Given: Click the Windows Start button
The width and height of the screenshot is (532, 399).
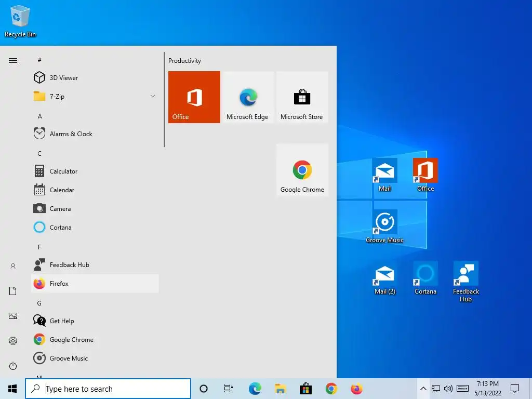Looking at the screenshot, I should point(12,389).
